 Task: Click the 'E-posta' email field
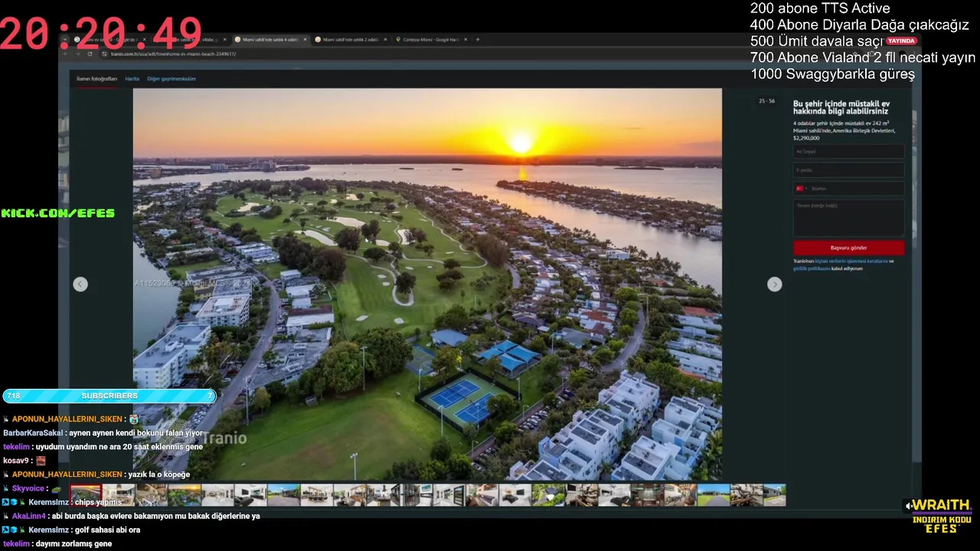[x=848, y=170]
